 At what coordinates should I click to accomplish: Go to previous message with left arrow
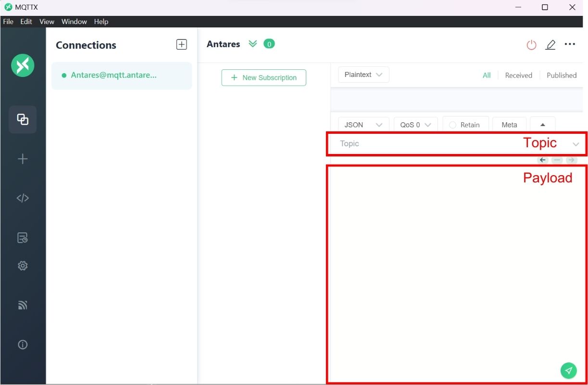click(x=543, y=160)
